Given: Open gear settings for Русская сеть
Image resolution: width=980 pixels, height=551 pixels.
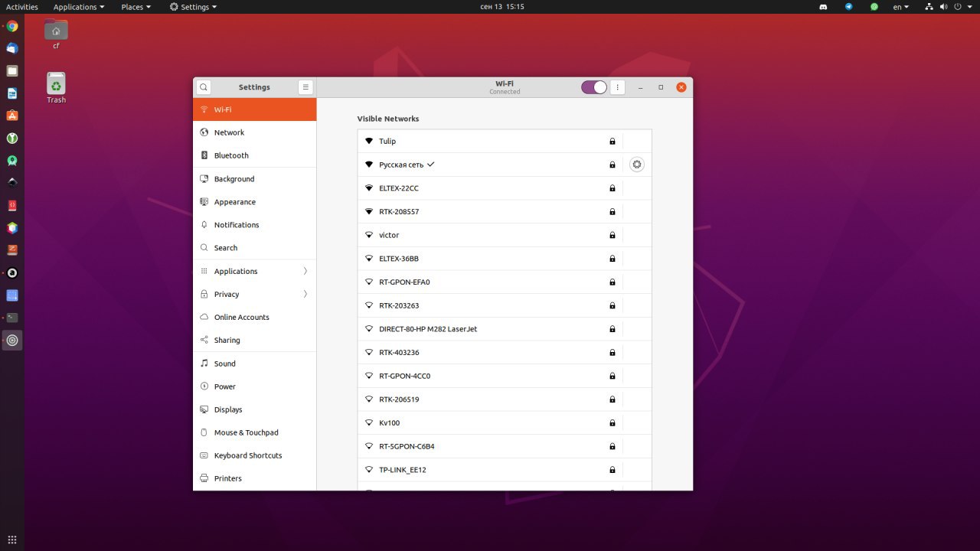Looking at the screenshot, I should [x=637, y=165].
